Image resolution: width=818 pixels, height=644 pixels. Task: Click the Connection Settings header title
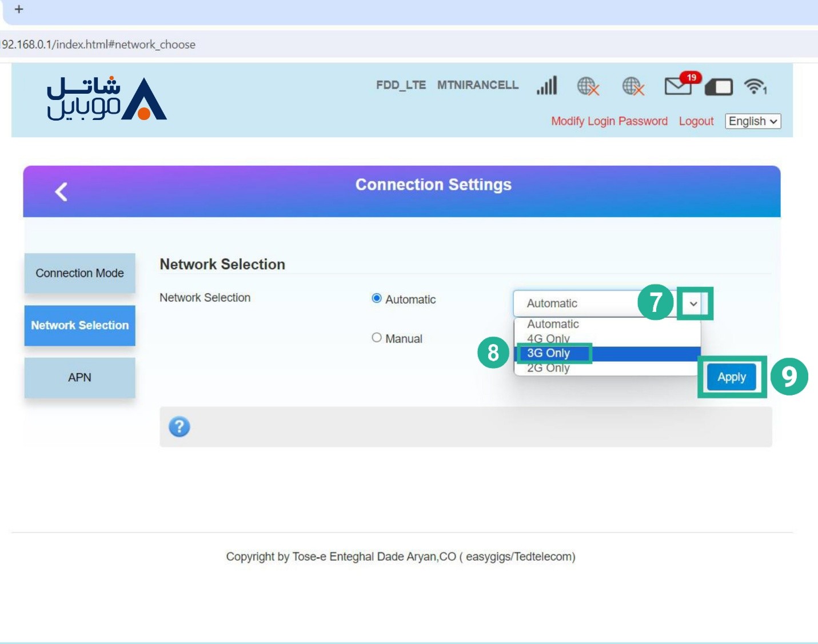pos(433,185)
